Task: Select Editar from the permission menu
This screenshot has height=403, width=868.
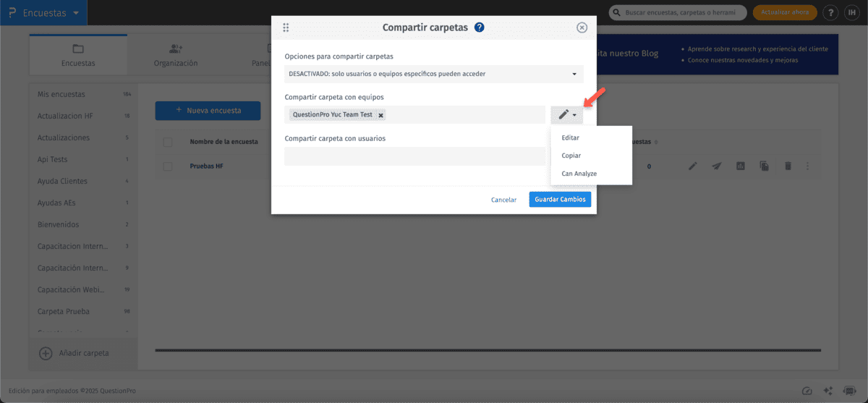Action: (x=570, y=137)
